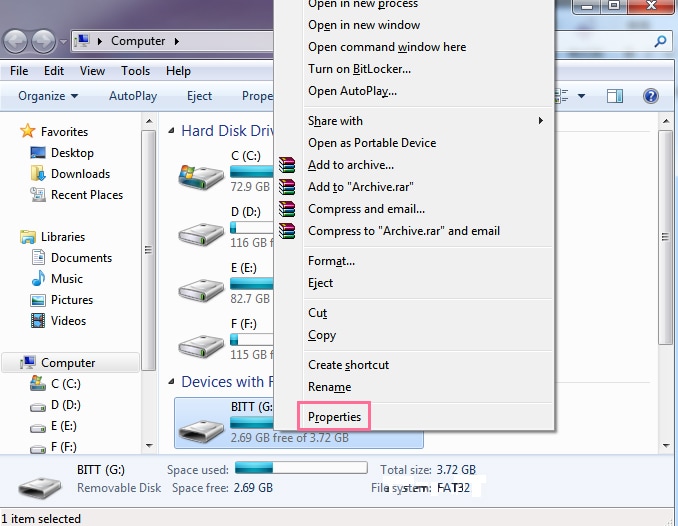
Task: Open the Edit menu
Action: [54, 71]
